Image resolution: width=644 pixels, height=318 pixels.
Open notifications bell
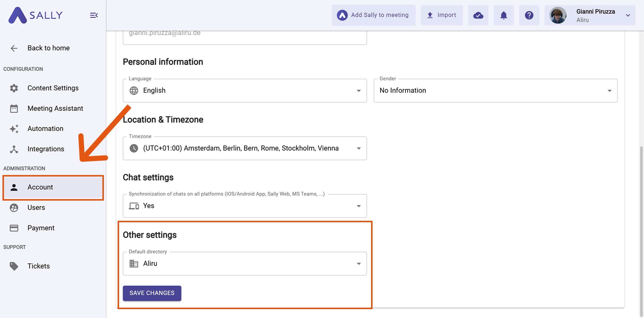click(x=504, y=15)
